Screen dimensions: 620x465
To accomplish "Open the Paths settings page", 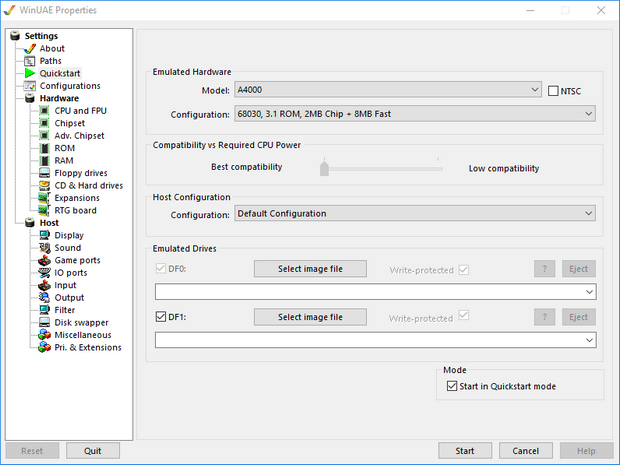I will 50,61.
